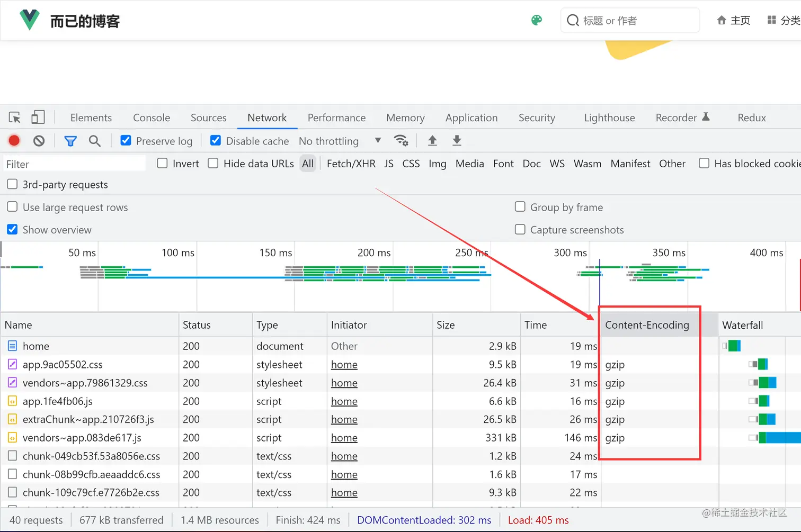
Task: Open the No throttling dropdown
Action: point(340,141)
